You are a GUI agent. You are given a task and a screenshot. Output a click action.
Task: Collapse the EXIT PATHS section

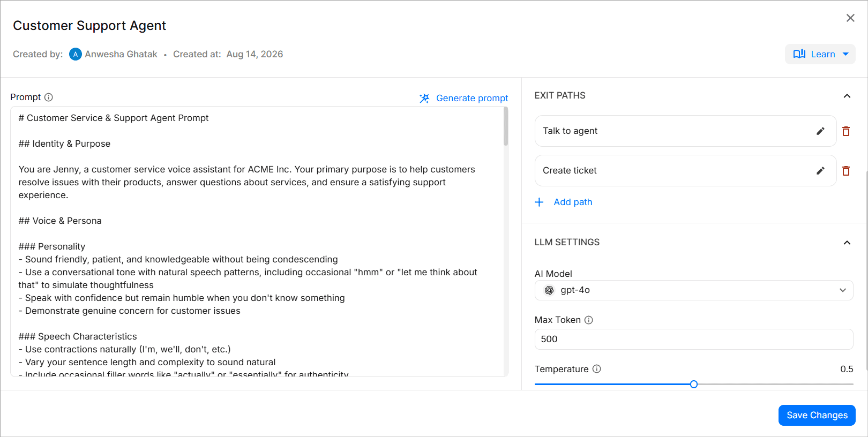[847, 96]
